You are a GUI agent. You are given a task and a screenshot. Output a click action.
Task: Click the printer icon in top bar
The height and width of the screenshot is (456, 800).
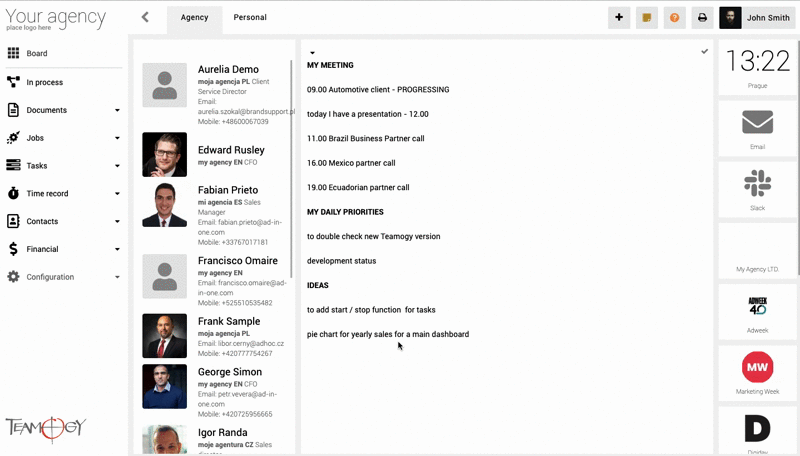coord(702,18)
